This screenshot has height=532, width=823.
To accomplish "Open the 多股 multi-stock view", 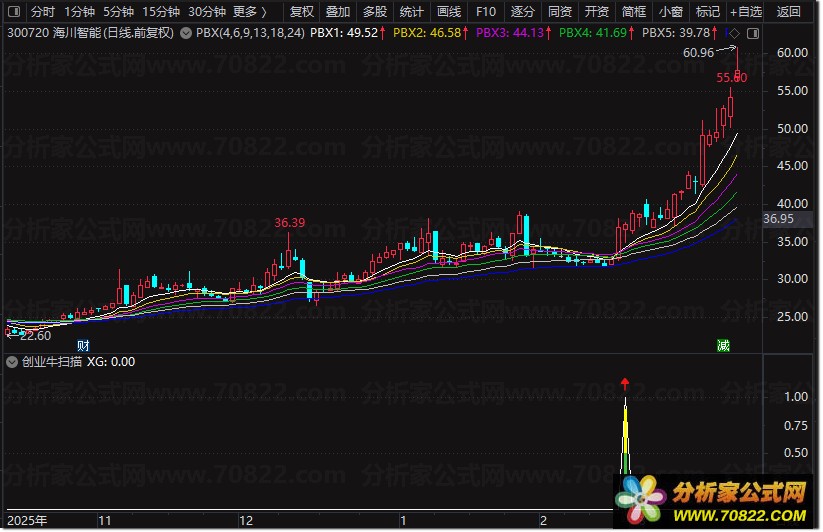I will coord(375,11).
